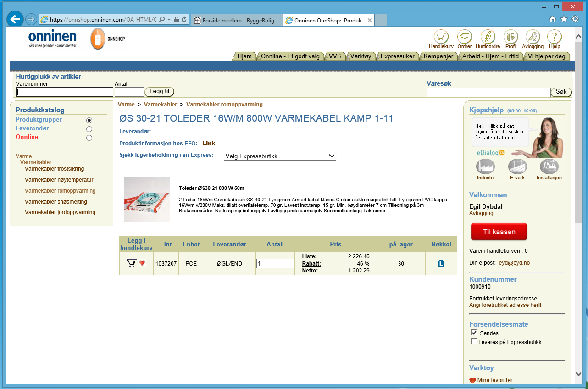This screenshot has height=389, width=588.
Task: Start chat with E-verk icon
Action: (517, 167)
